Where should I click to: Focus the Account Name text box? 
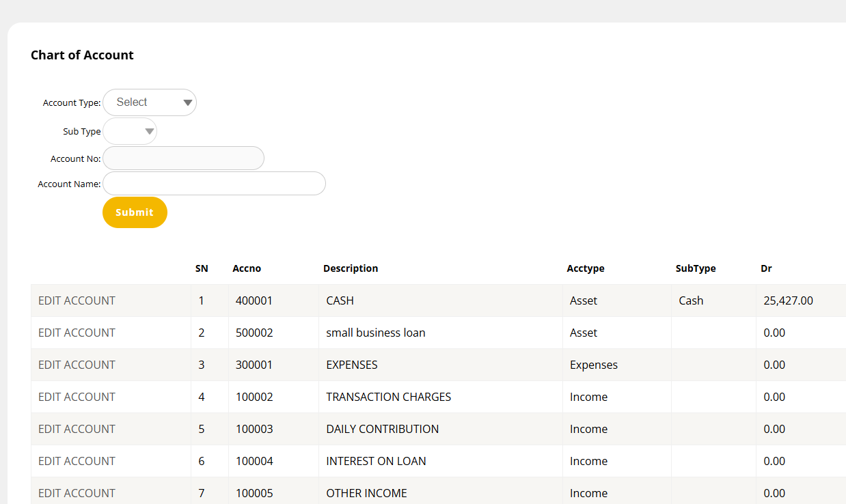point(214,184)
